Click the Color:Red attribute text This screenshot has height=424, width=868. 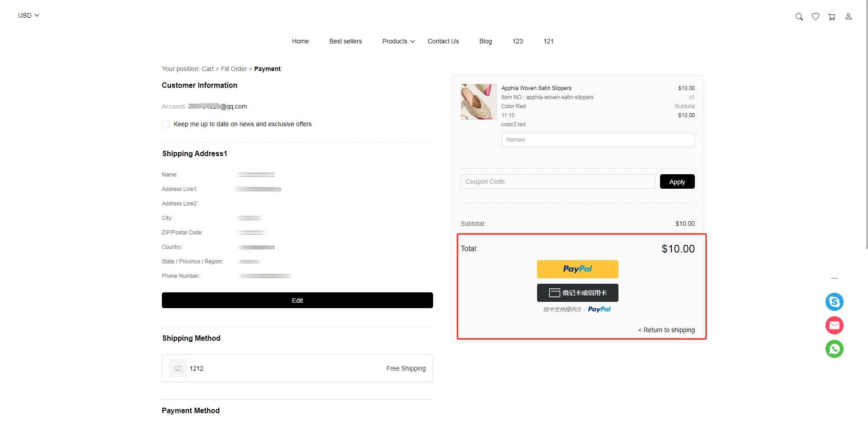point(514,106)
